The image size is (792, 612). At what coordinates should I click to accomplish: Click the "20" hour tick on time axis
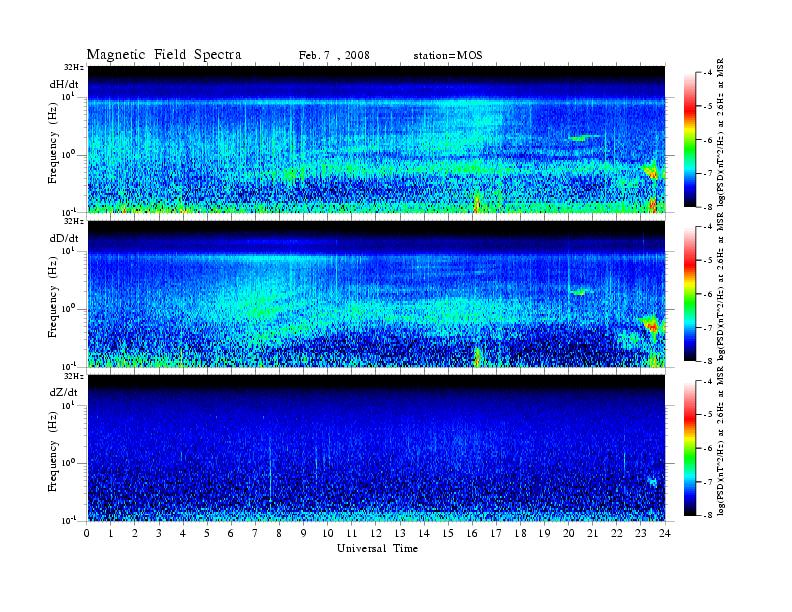click(568, 533)
